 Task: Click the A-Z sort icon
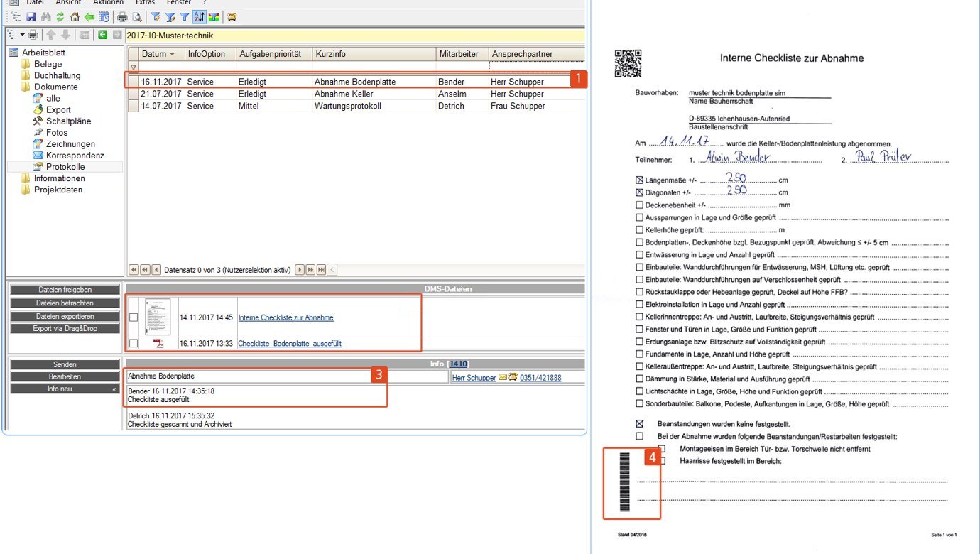point(200,17)
